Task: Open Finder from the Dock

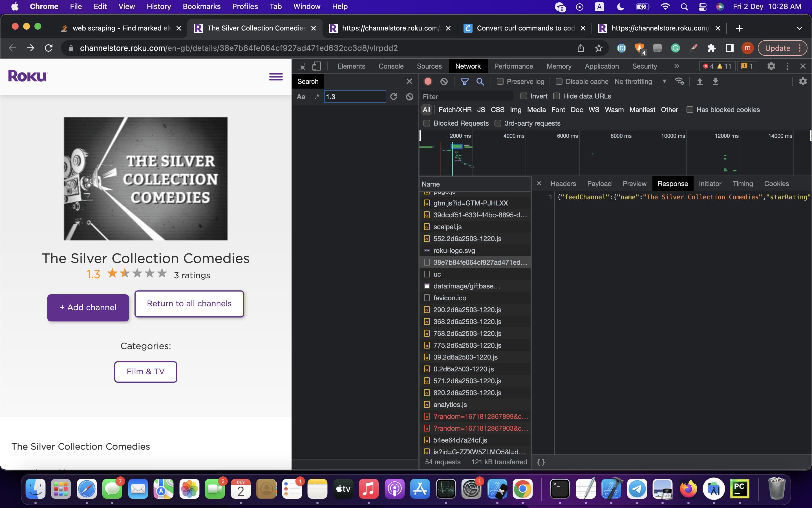Action: (35, 489)
